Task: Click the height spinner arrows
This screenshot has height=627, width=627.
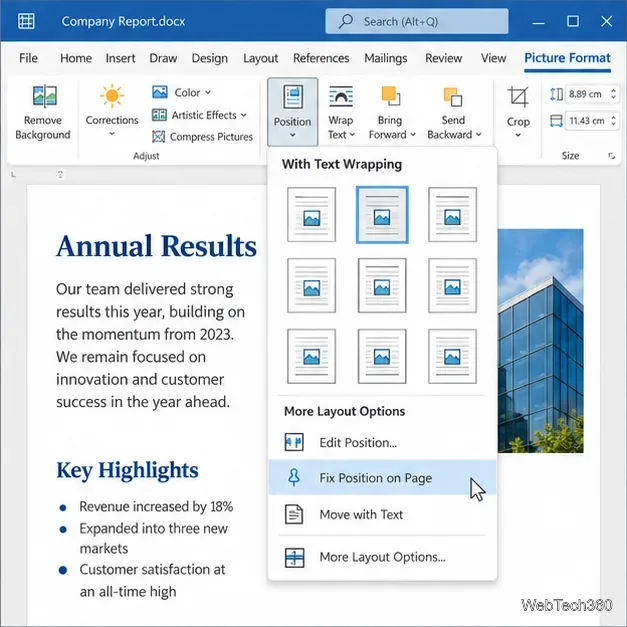Action: point(613,94)
